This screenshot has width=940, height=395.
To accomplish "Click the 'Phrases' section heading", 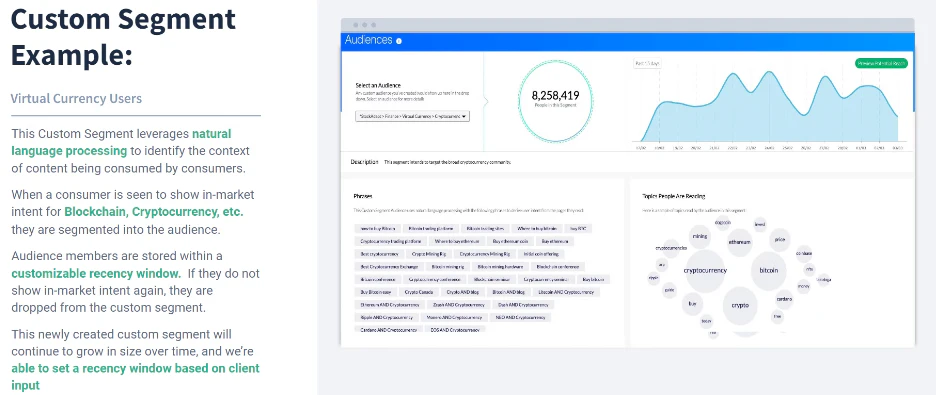I will (363, 196).
